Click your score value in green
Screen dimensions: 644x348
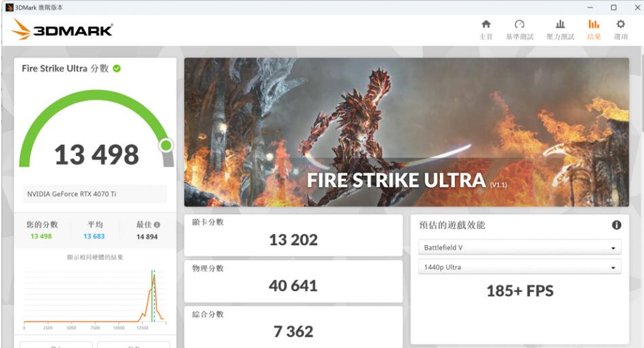point(41,236)
